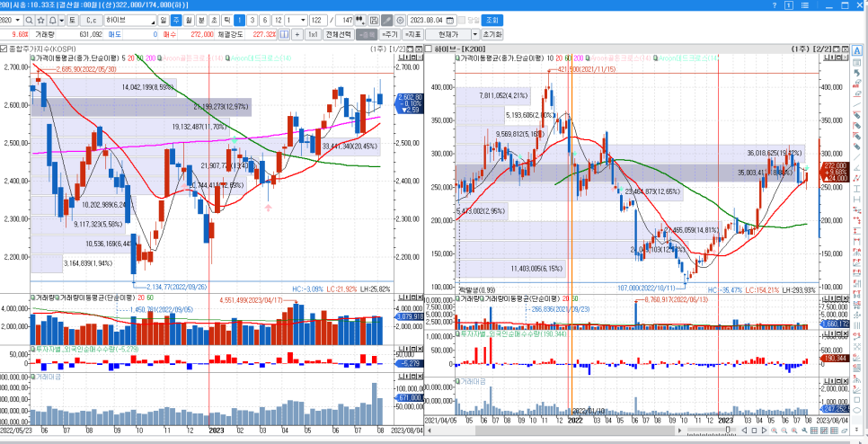This screenshot has height=444, width=868.
Task: Select the 일 daily period toggle
Action: pos(164,20)
